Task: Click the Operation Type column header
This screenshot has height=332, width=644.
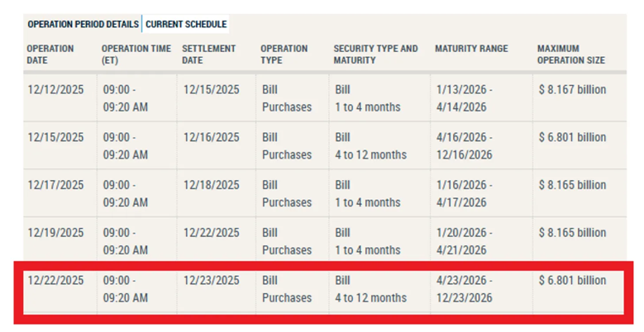Action: click(283, 55)
